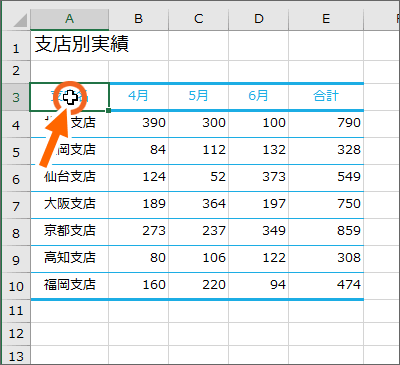The image size is (400, 365).
Task: Select column B header
Action: point(139,19)
